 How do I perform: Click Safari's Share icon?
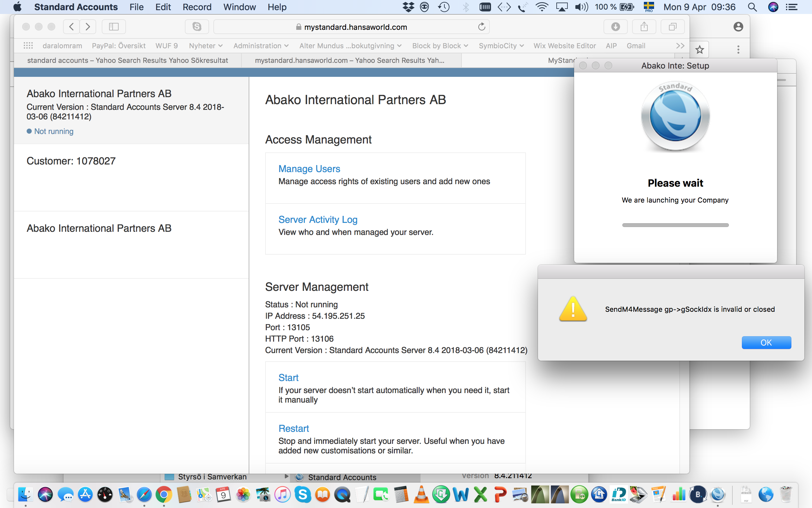tap(644, 27)
